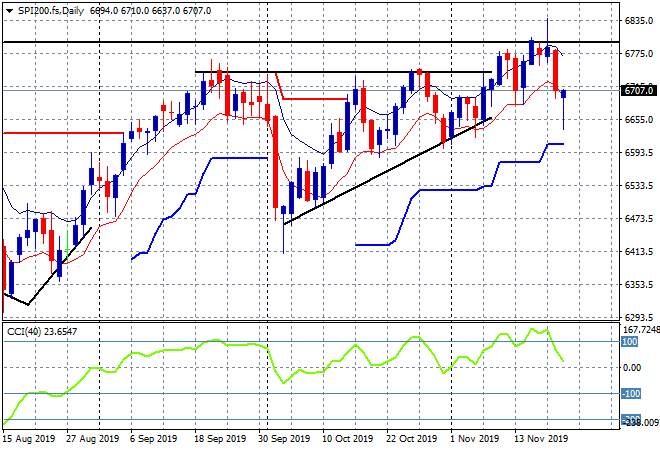
Task: Click the 18 Sep 2019 date label
Action: 220,439
